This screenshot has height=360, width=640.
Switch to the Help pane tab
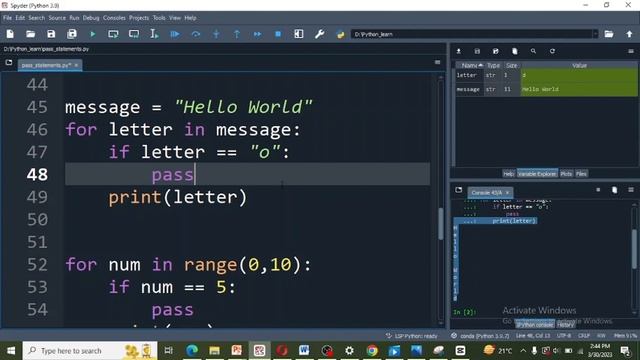[508, 174]
